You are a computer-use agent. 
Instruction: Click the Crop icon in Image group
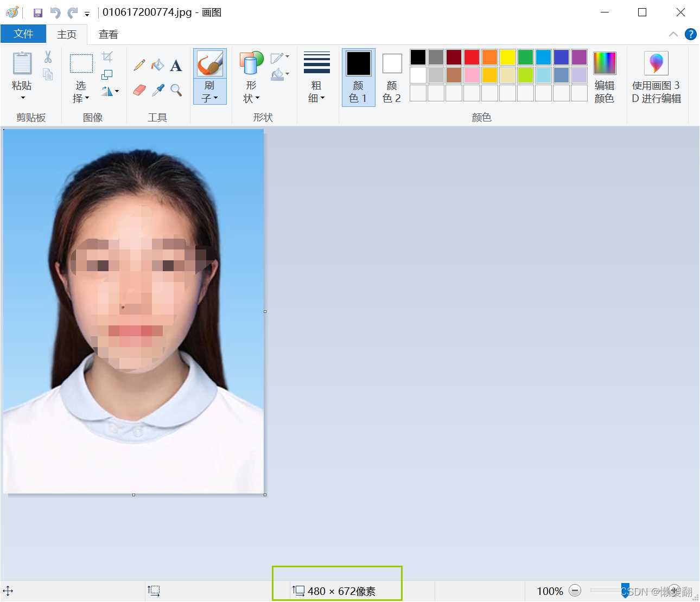click(x=107, y=57)
